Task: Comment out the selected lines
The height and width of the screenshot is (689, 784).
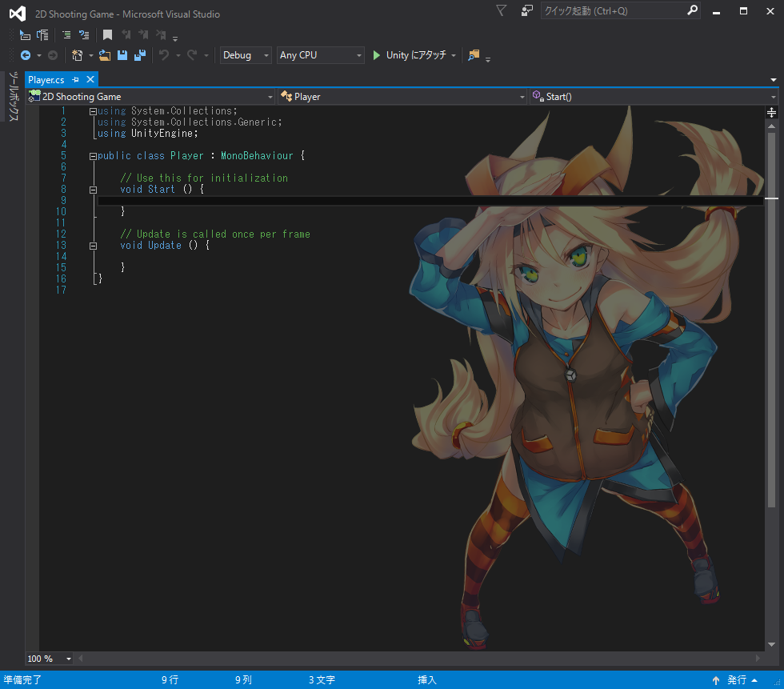Action: 66,35
